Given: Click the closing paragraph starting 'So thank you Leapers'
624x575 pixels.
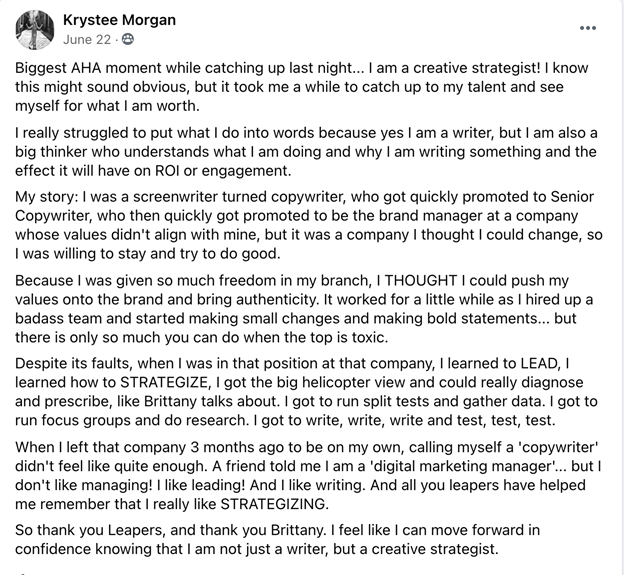Looking at the screenshot, I should [277, 540].
